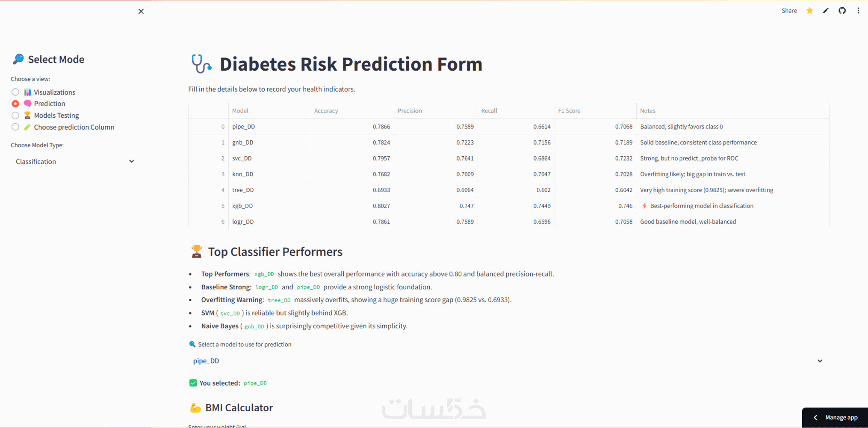The image size is (868, 428).
Task: Open the three-dot app menu
Action: (858, 11)
